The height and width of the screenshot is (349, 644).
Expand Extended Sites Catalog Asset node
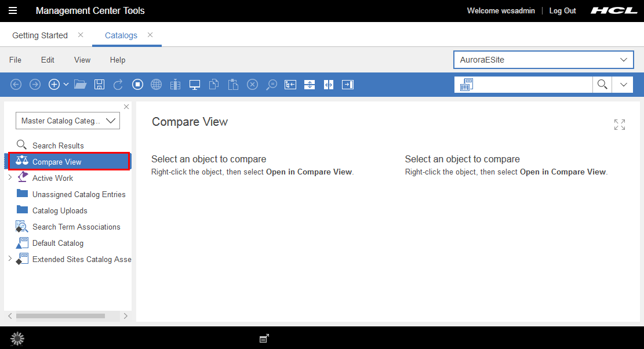(10, 259)
